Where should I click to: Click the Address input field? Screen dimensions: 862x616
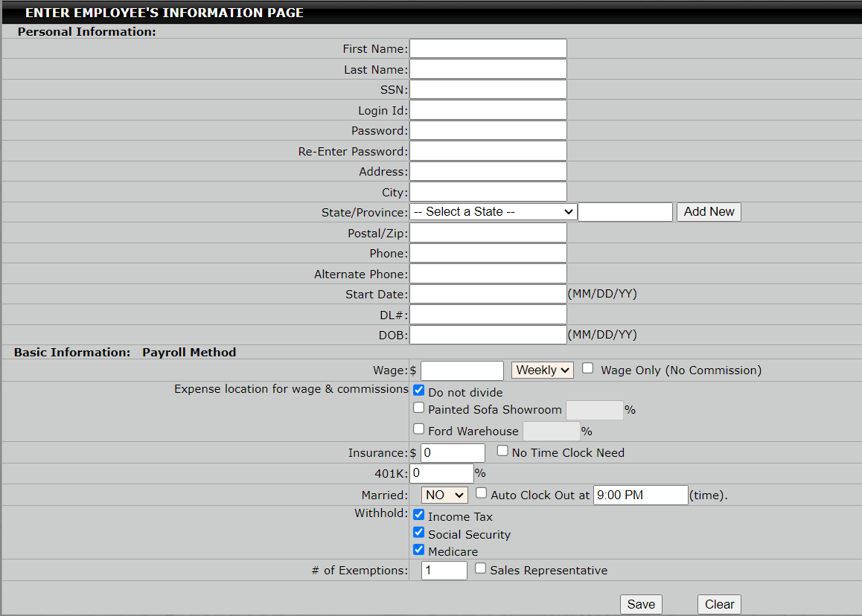pyautogui.click(x=488, y=171)
